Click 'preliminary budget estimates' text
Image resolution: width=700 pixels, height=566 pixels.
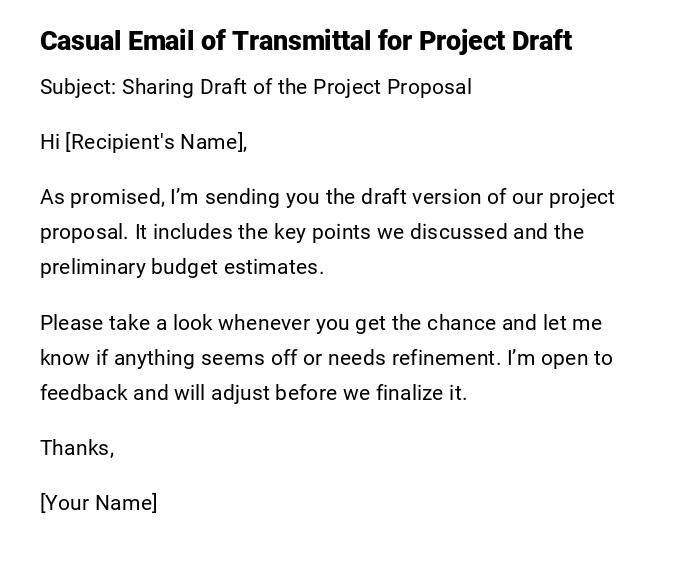click(181, 267)
